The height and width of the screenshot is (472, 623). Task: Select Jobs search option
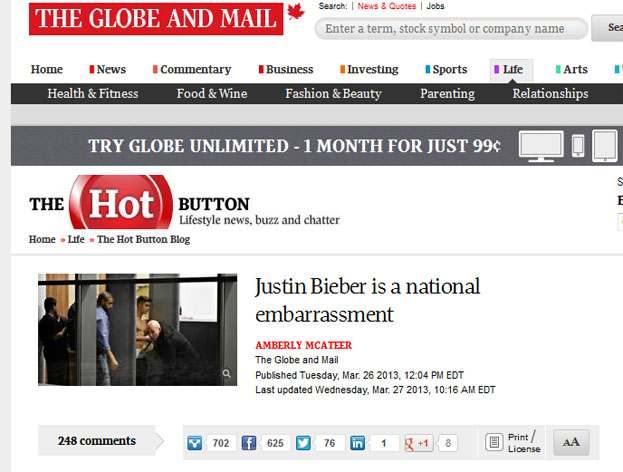click(x=435, y=6)
